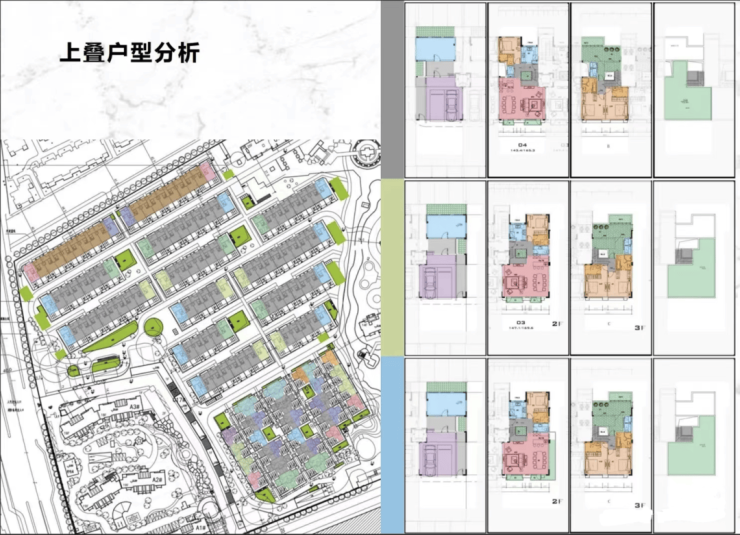Open bottom-row 2F living room plan thumbnail
Screen dimensions: 740x535
point(528,445)
